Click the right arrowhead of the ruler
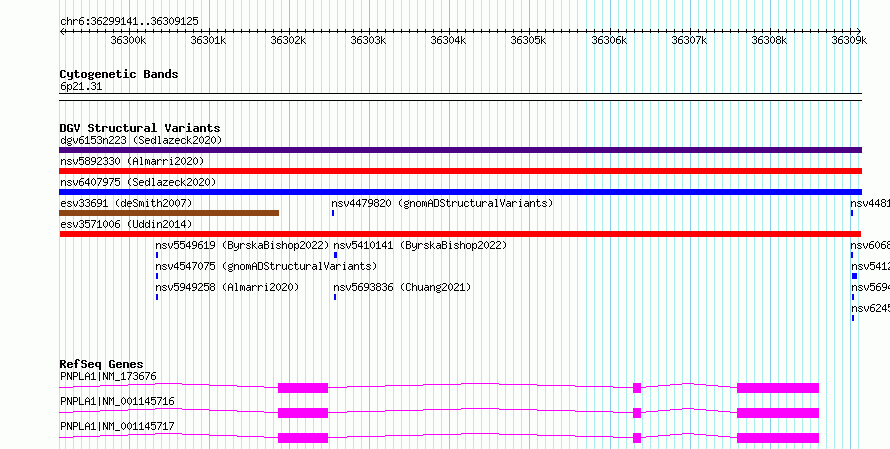This screenshot has width=890, height=449. coord(859,31)
